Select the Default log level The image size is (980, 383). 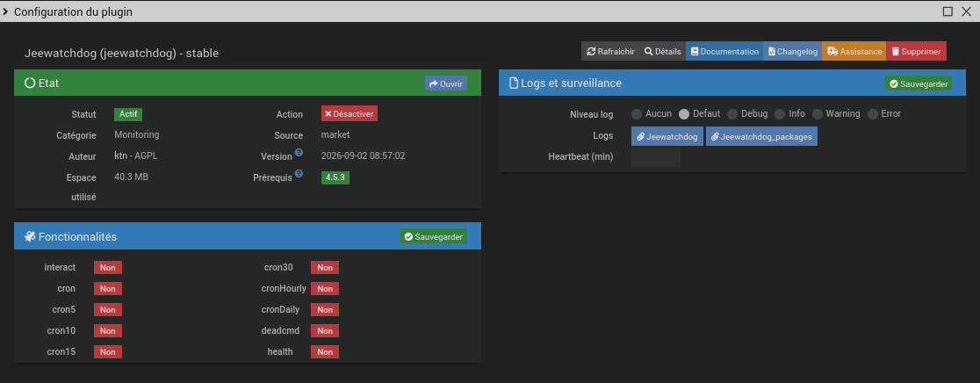(684, 113)
